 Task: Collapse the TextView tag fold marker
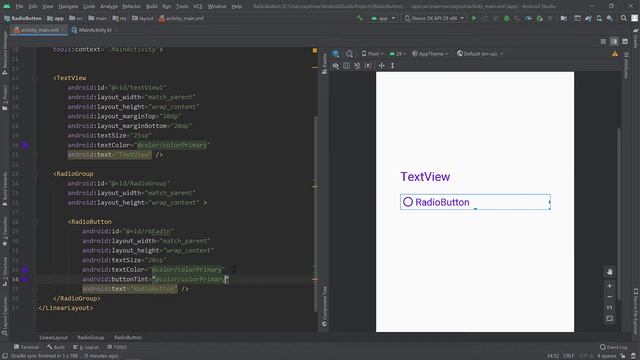[36, 78]
